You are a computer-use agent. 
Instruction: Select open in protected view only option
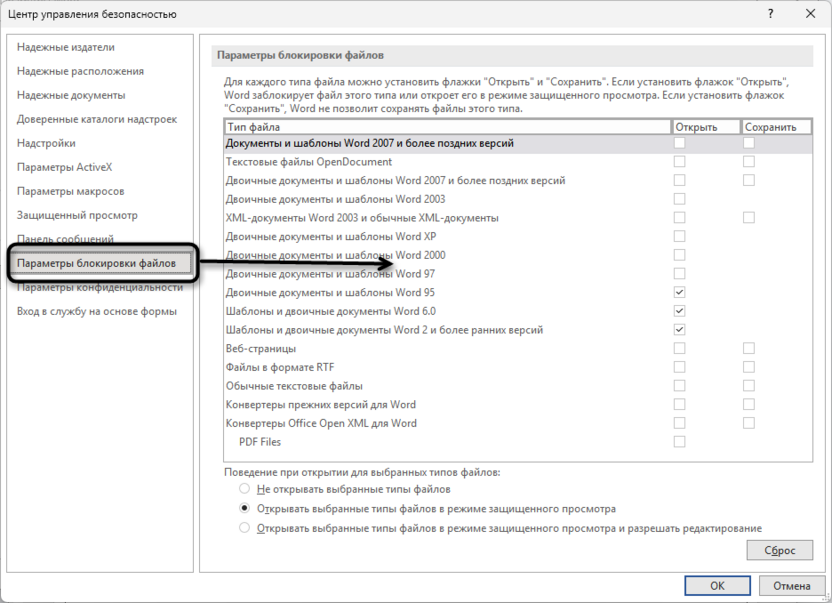[x=244, y=509]
